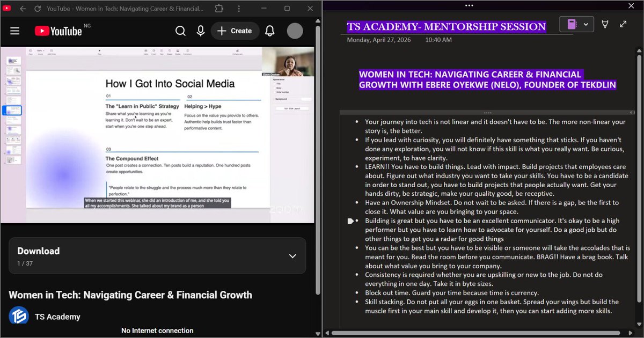Image resolution: width=644 pixels, height=338 pixels.
Task: Click the note container handle dots above bullets
Action: pos(487,113)
